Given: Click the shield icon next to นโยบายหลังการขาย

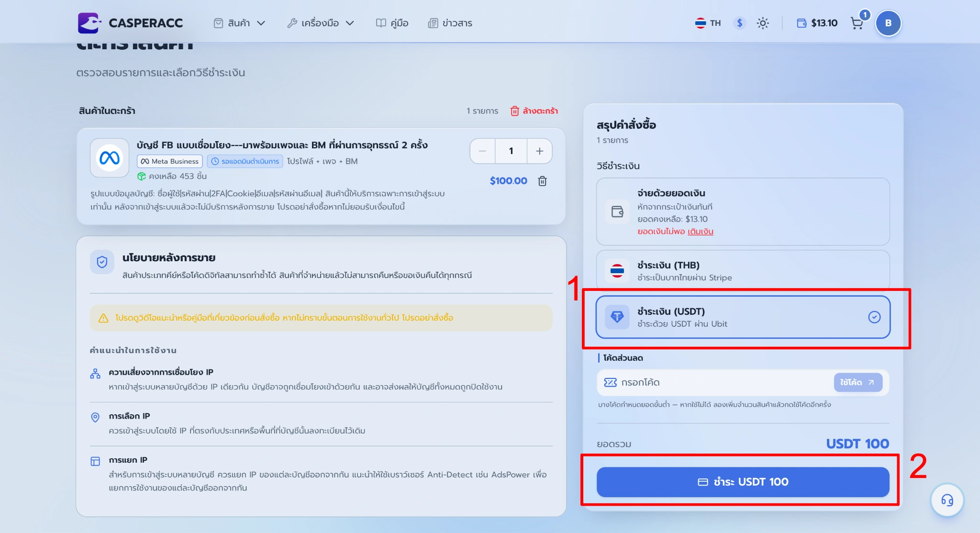Looking at the screenshot, I should 102,262.
